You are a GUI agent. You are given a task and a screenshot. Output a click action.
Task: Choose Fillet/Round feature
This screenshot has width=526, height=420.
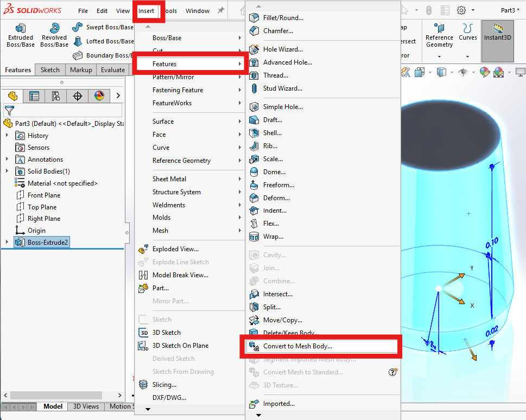point(324,18)
